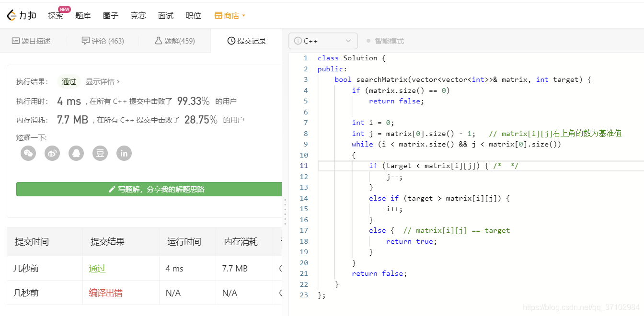
Task: Share on LinkedIn icon
Action: click(124, 153)
